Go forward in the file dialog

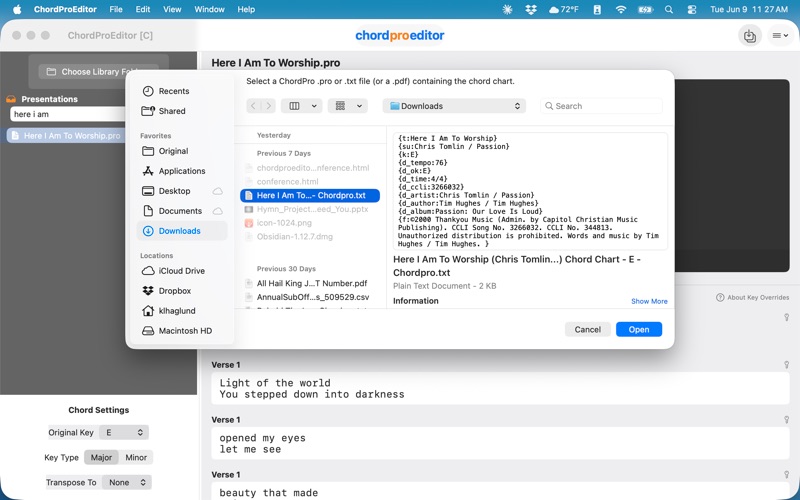[268, 106]
